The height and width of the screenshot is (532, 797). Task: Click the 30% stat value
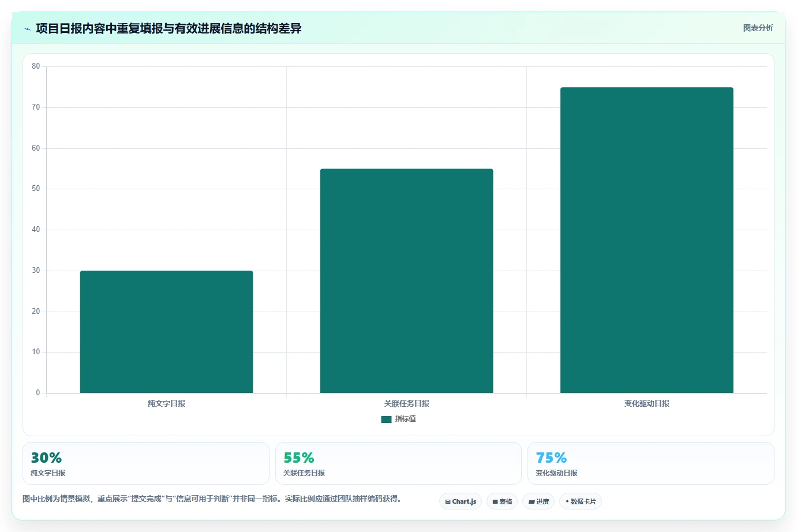(46, 458)
